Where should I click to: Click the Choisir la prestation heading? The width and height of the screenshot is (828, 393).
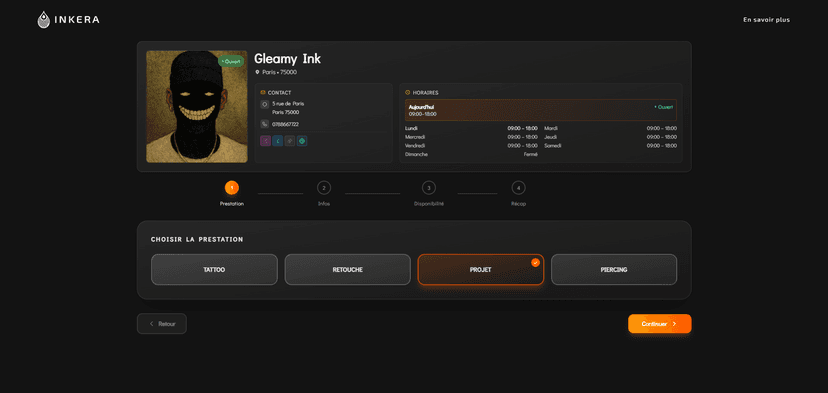coord(197,239)
